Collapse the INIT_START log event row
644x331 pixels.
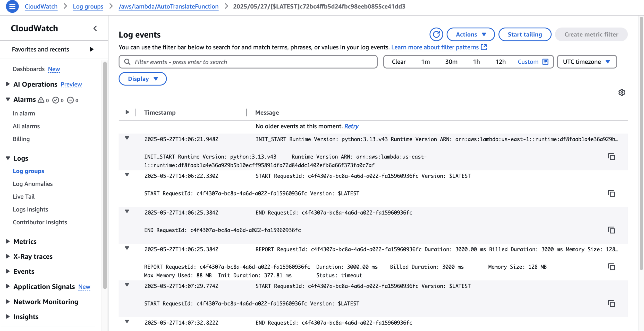(x=127, y=138)
